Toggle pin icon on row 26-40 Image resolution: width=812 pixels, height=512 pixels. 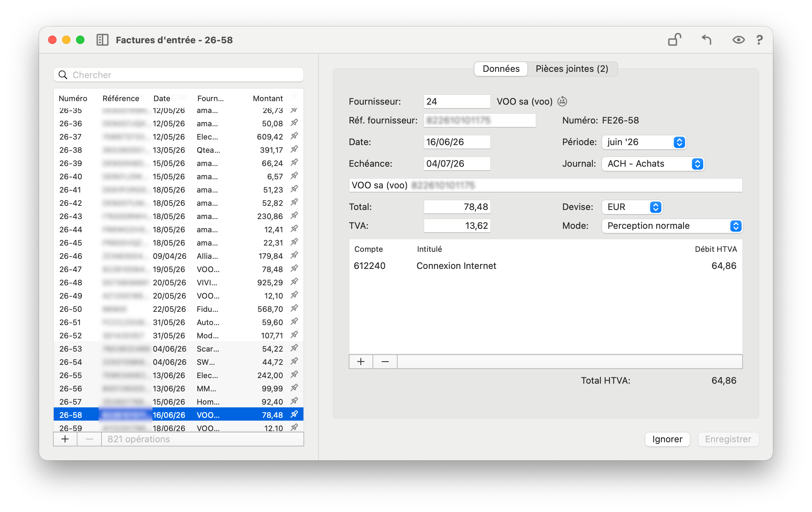(x=294, y=176)
